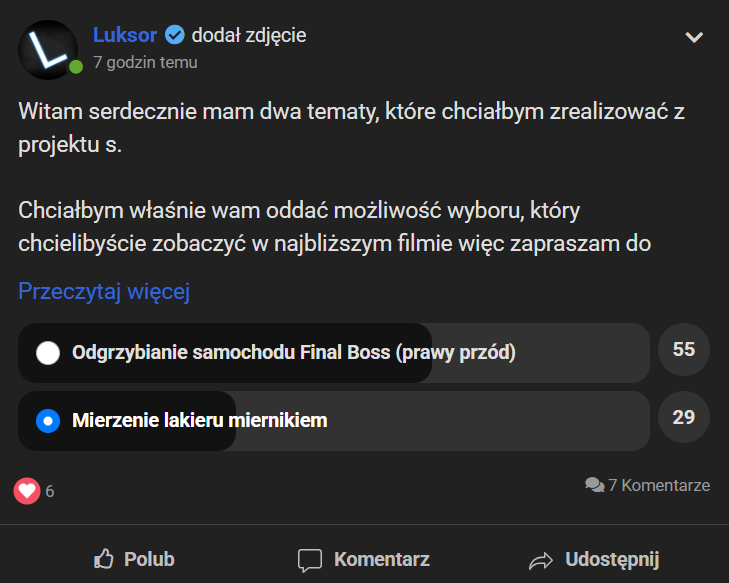
Task: Click the green online status dot
Action: 76,67
